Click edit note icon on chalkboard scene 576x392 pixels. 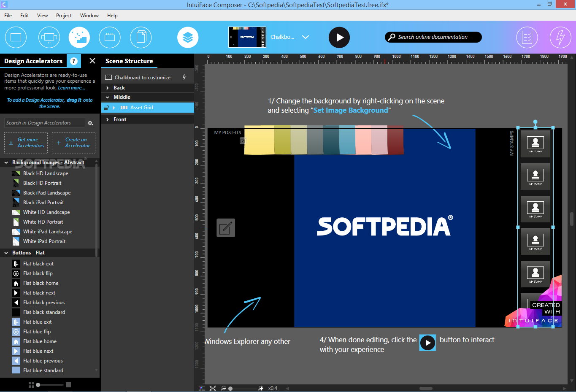[226, 228]
